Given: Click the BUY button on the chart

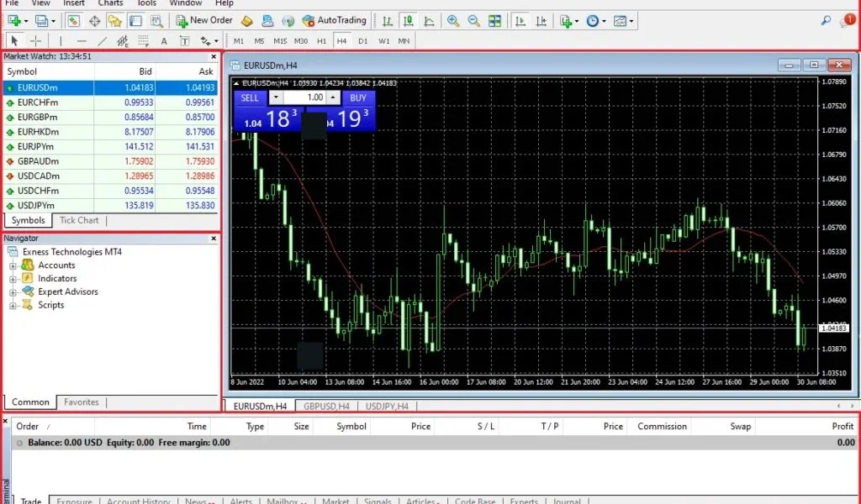Looking at the screenshot, I should click(x=357, y=97).
